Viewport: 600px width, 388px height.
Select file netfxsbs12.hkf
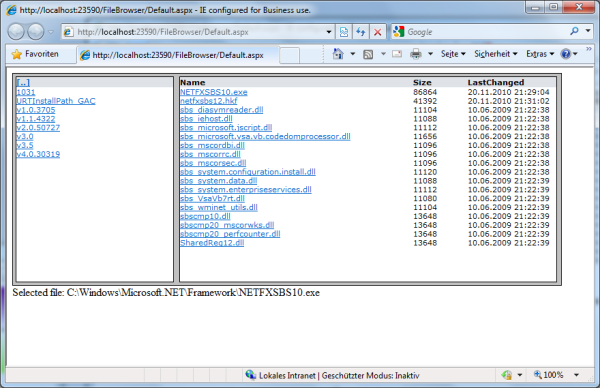[209, 101]
